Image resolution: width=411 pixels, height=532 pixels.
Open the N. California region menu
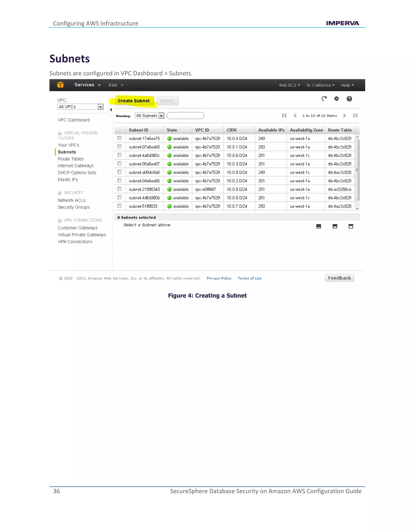(321, 85)
